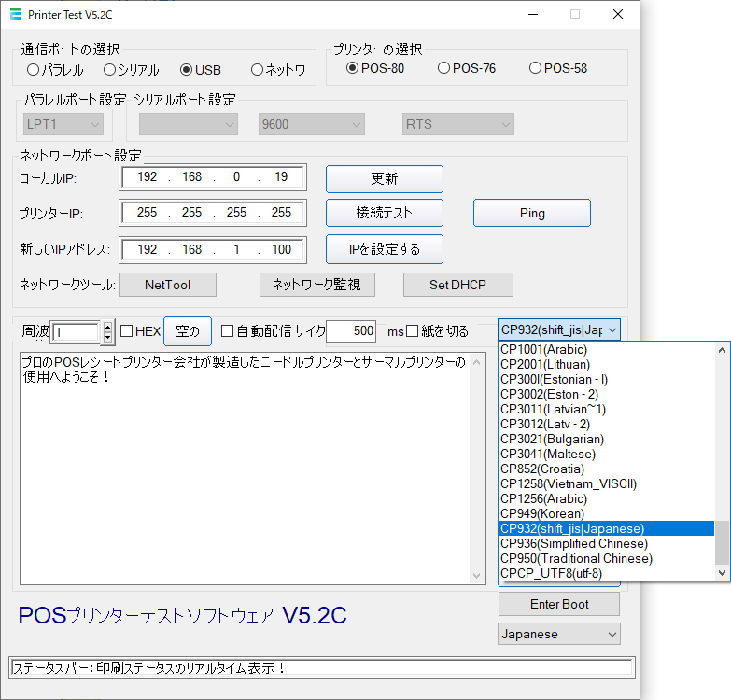Screen dimensions: 731x700
Task: Click the 更新 refresh button
Action: (x=384, y=178)
